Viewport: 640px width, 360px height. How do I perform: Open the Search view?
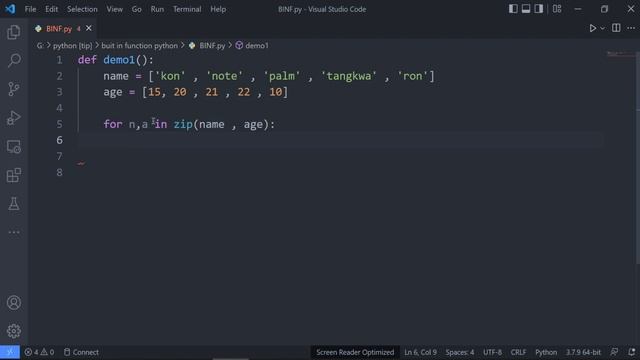point(13,61)
